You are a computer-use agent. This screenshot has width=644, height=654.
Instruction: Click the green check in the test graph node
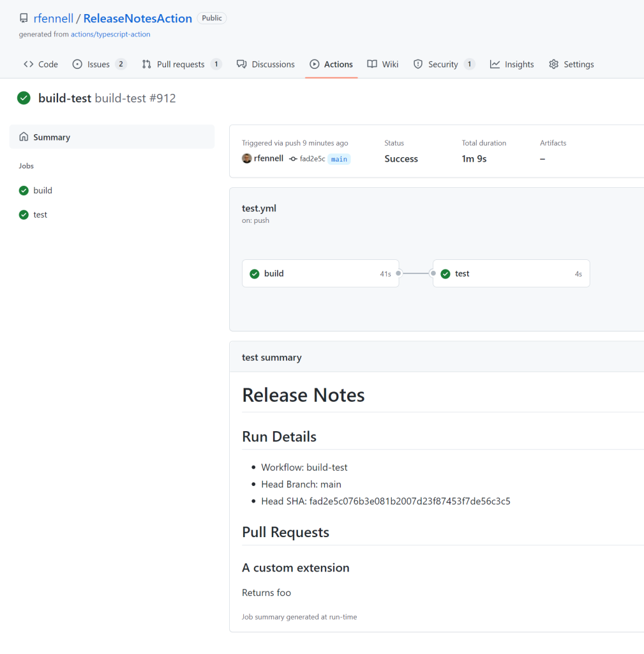click(x=445, y=273)
